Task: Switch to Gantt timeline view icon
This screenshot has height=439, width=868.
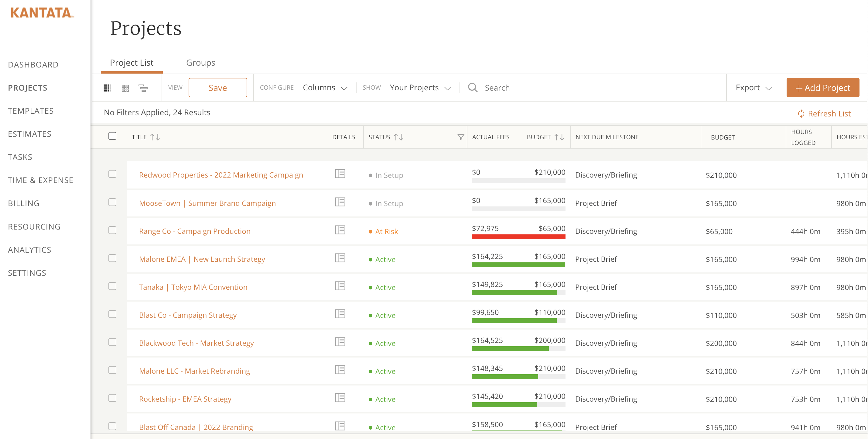Action: point(143,88)
